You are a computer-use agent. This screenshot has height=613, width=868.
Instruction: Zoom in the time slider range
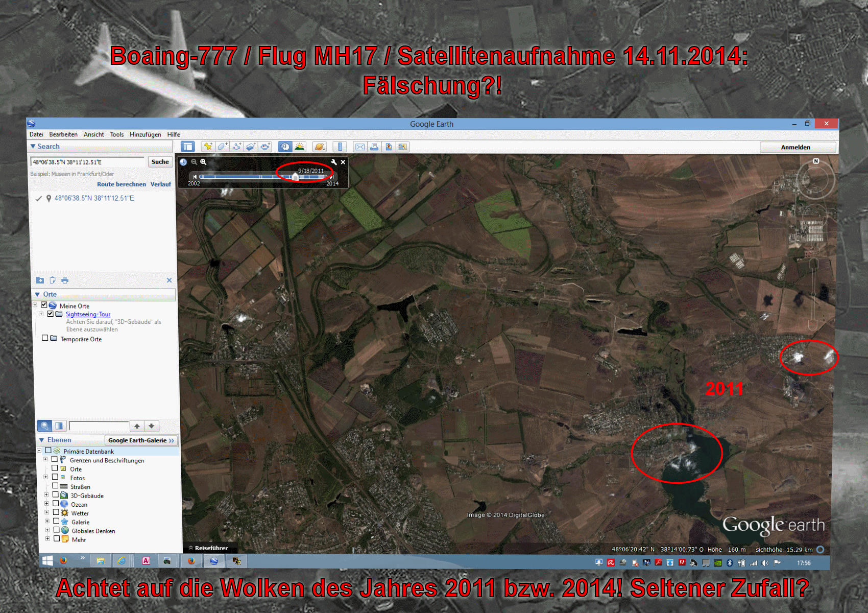click(203, 162)
